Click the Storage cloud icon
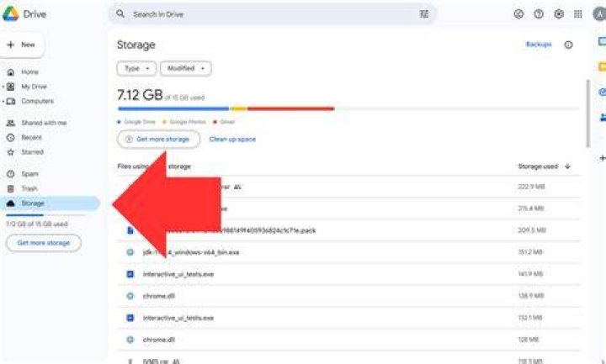Image resolution: width=606 pixels, height=364 pixels. pyautogui.click(x=11, y=203)
